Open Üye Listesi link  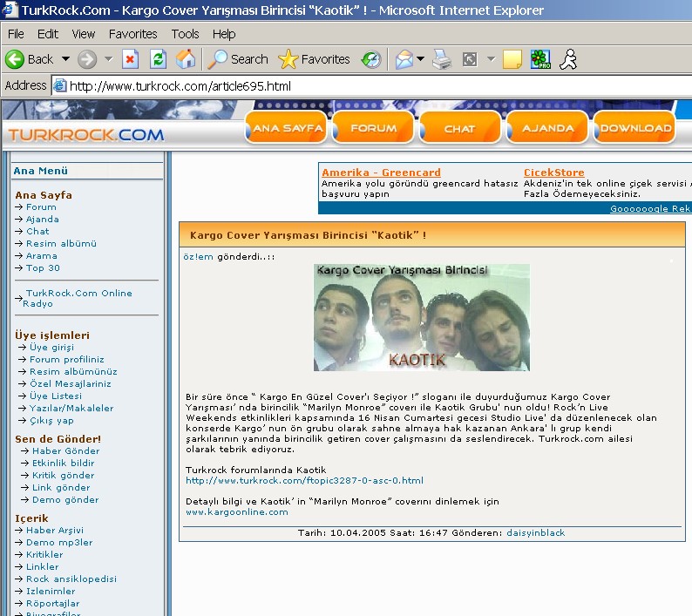click(56, 396)
